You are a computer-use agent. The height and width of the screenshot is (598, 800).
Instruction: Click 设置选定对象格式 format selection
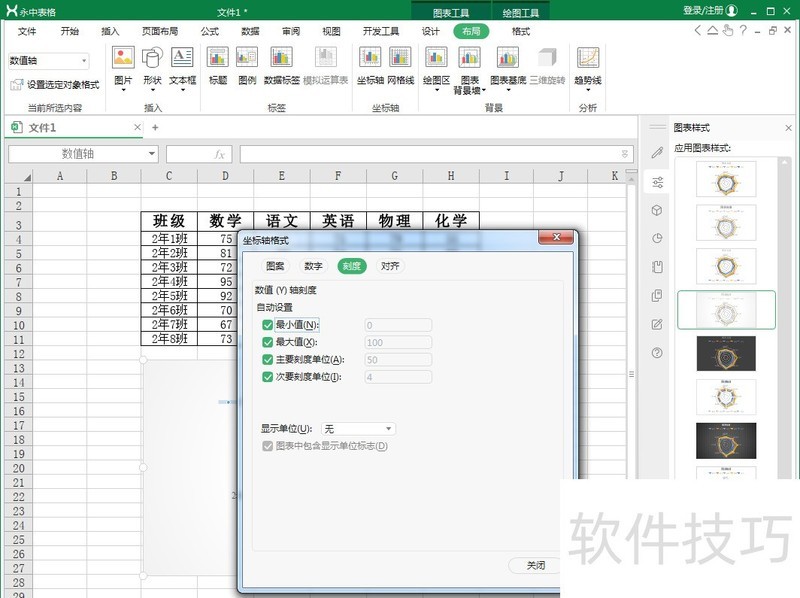[x=55, y=85]
